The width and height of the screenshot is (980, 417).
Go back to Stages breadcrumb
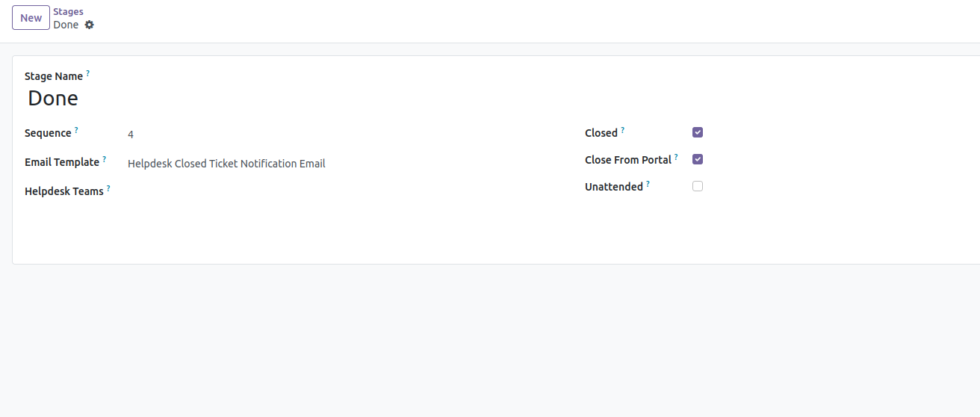coord(68,12)
